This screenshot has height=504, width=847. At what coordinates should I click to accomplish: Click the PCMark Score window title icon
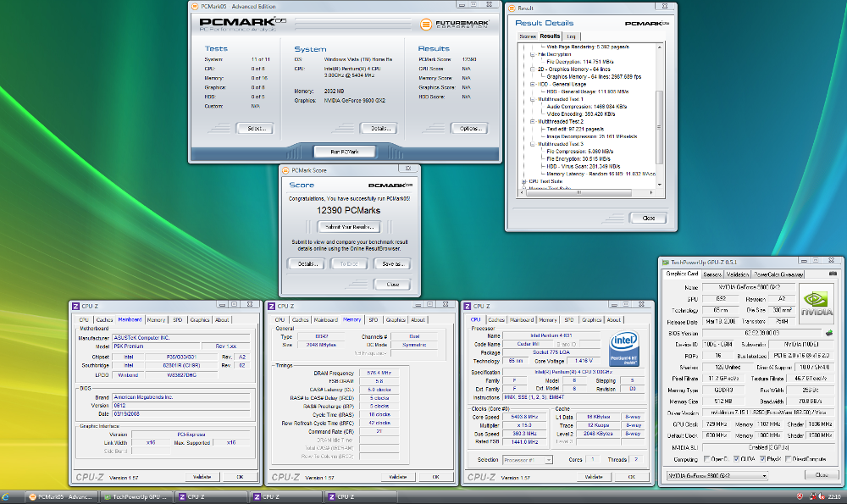click(x=285, y=170)
